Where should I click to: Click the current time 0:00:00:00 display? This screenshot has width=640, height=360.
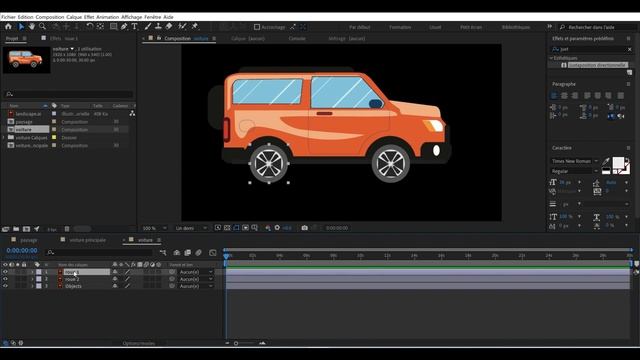coord(22,251)
